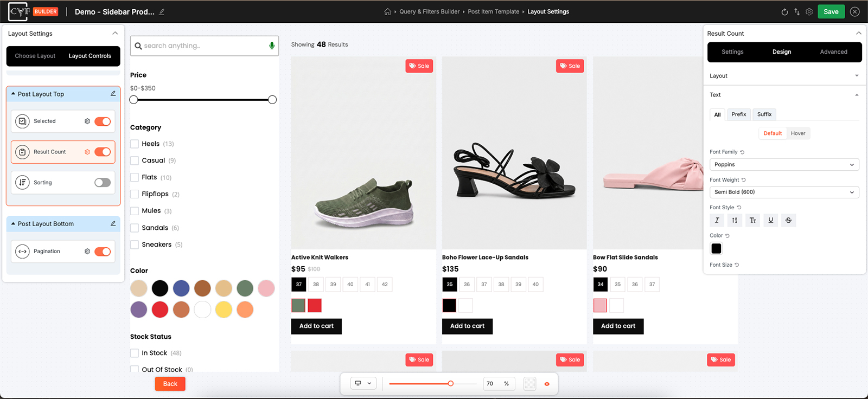The width and height of the screenshot is (868, 399).
Task: Click the capitalize Tt font style icon
Action: (753, 220)
